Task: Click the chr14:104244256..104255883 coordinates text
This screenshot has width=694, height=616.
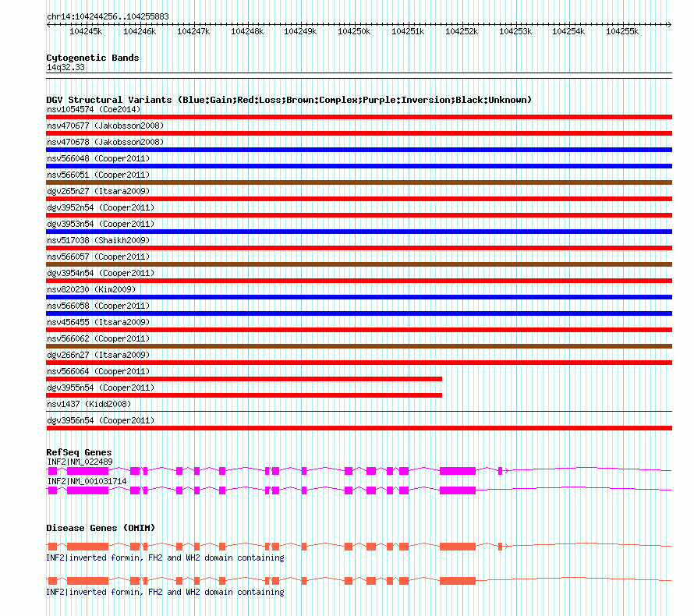Action: (x=108, y=16)
